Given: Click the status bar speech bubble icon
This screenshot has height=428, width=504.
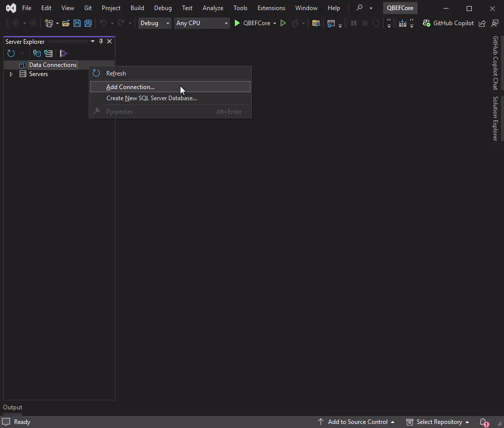Looking at the screenshot, I should click(6, 422).
